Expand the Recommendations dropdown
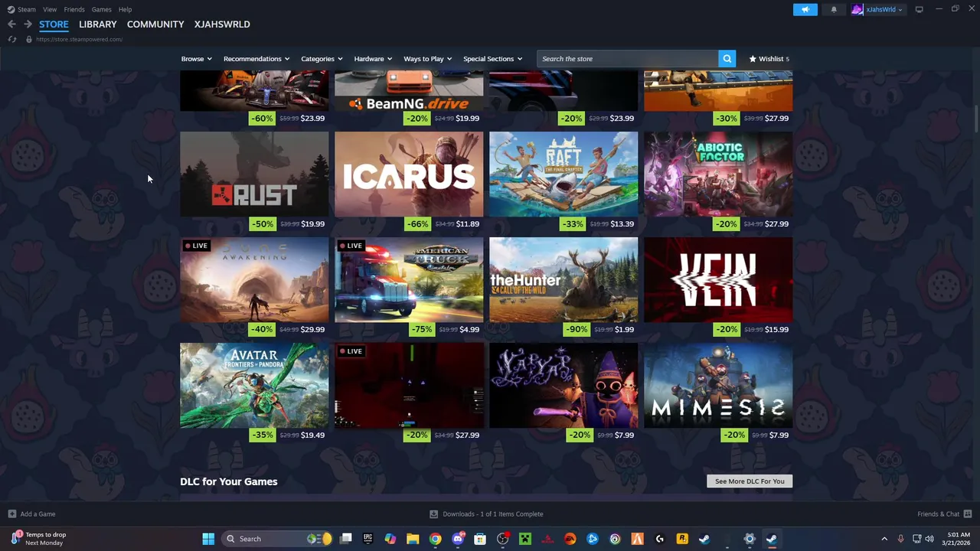Image resolution: width=980 pixels, height=551 pixels. tap(256, 58)
